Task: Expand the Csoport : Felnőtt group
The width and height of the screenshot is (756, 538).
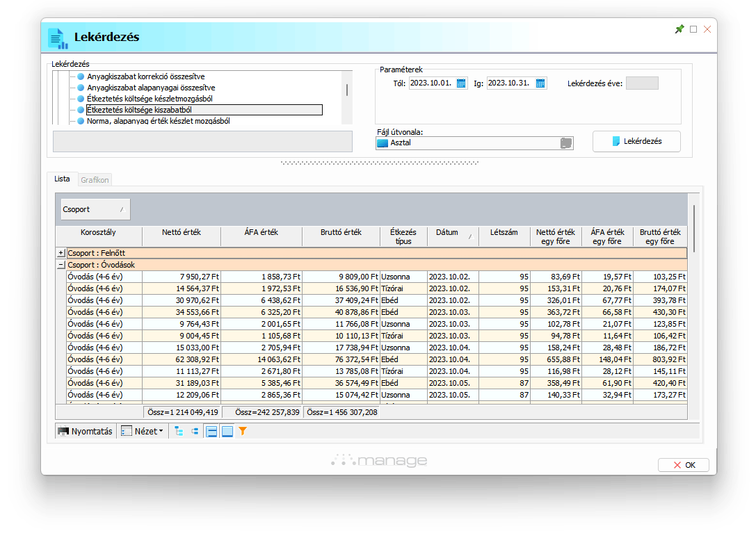Action: coord(61,253)
